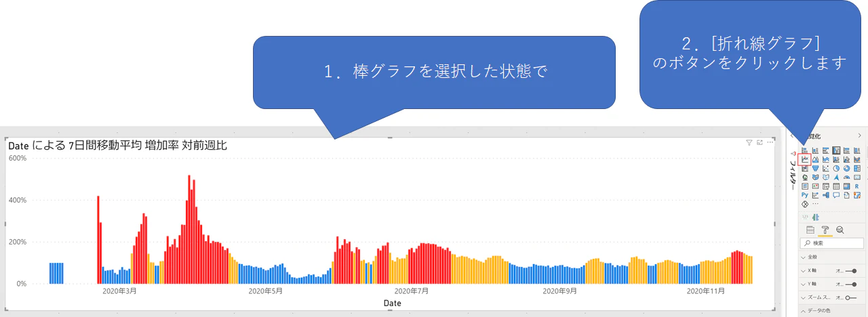Select line and stacked column chart

tap(836, 159)
